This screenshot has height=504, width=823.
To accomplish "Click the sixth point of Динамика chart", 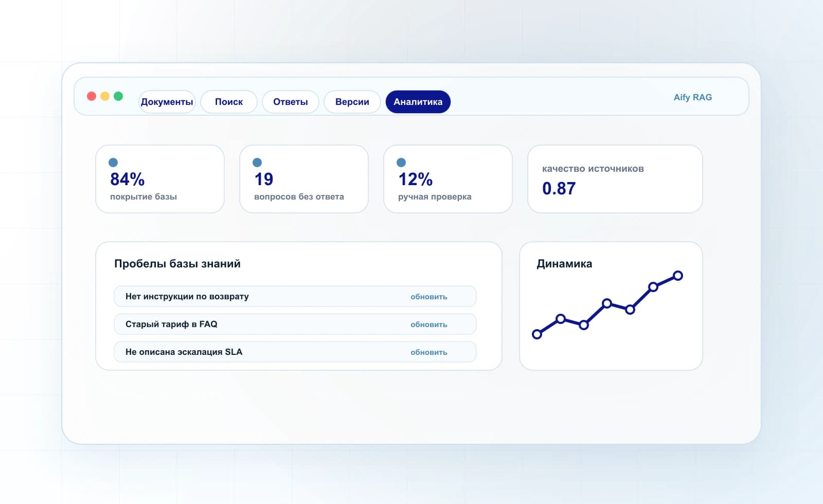I will (653, 287).
